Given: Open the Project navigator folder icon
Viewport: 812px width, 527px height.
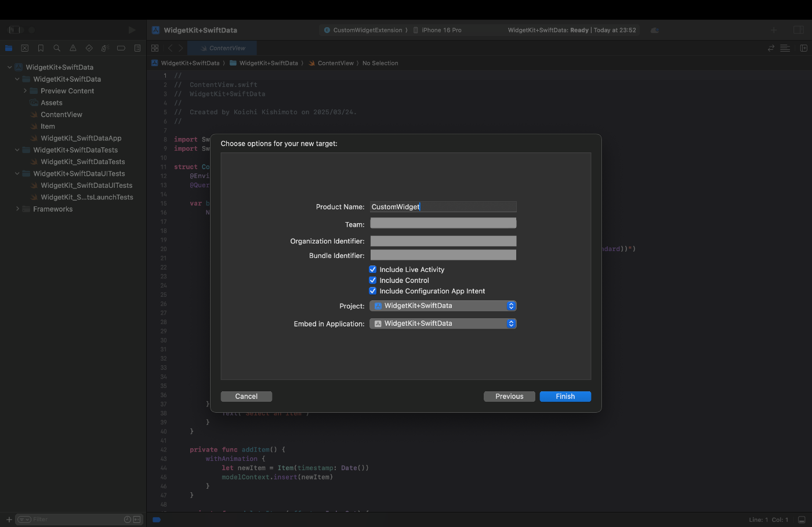Looking at the screenshot, I should [9, 48].
